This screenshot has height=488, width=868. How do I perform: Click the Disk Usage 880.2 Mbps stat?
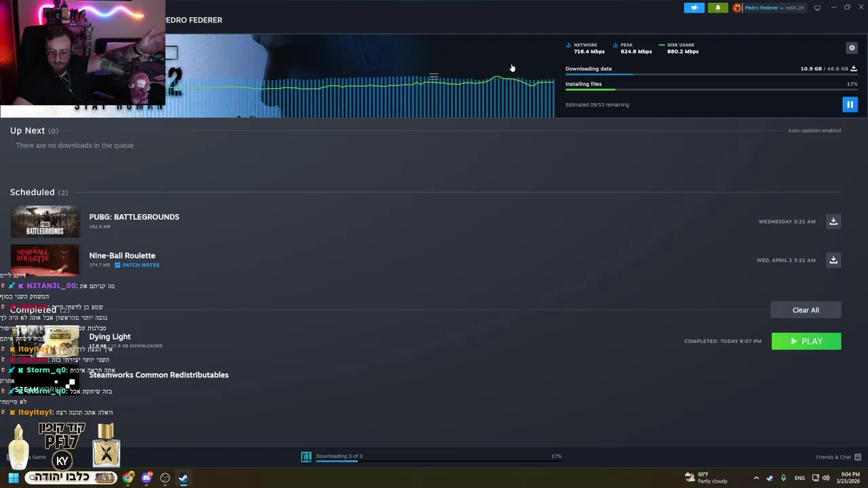[x=679, y=48]
